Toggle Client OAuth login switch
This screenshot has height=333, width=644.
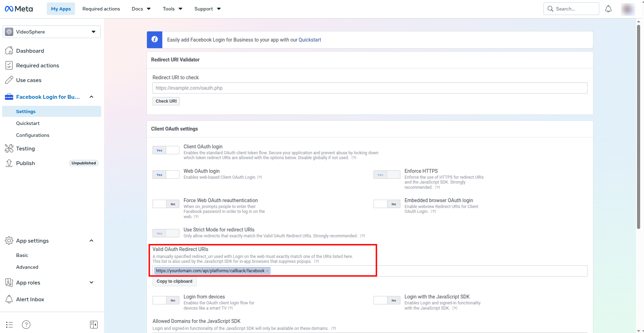pyautogui.click(x=166, y=150)
